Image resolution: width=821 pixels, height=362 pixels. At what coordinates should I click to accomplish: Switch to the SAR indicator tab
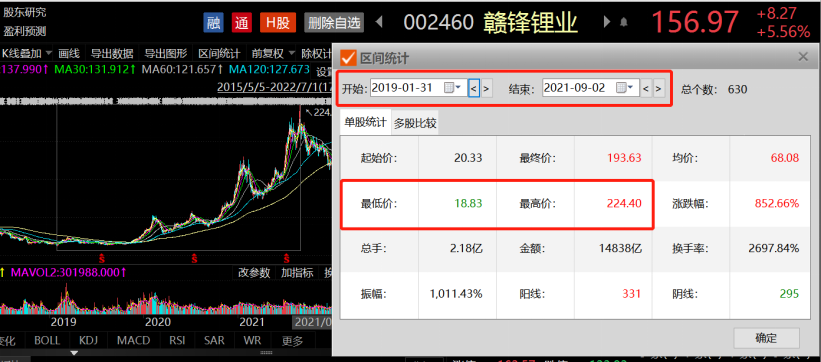(215, 340)
